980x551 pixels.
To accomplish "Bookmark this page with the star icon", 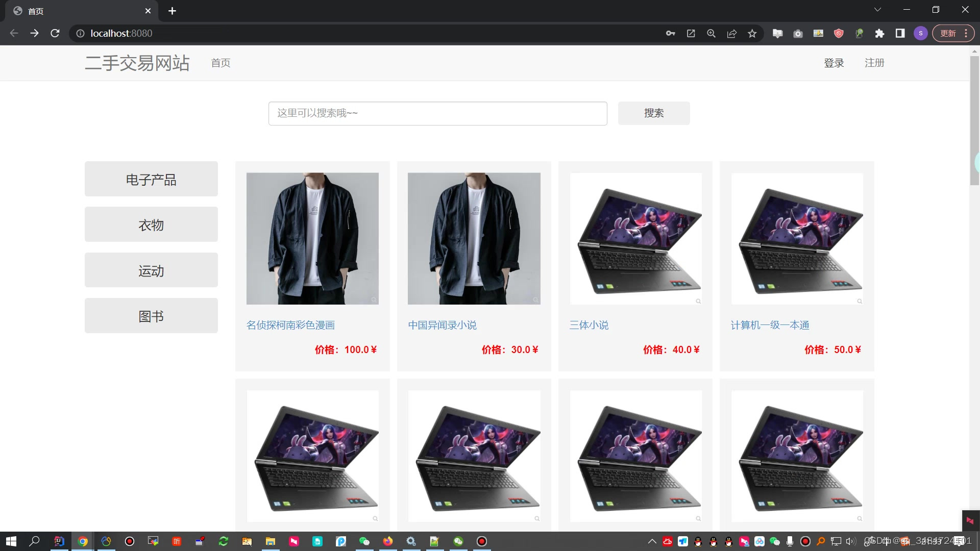I will pos(752,33).
